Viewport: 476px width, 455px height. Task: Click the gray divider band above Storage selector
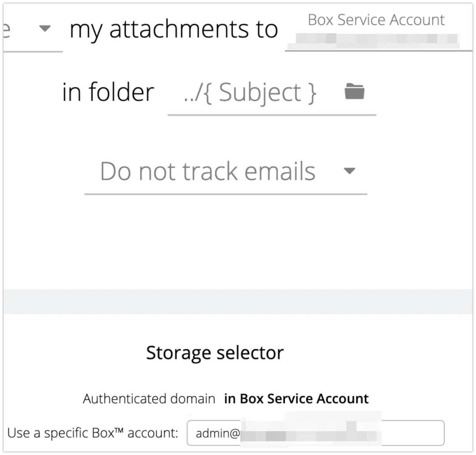tap(238, 302)
